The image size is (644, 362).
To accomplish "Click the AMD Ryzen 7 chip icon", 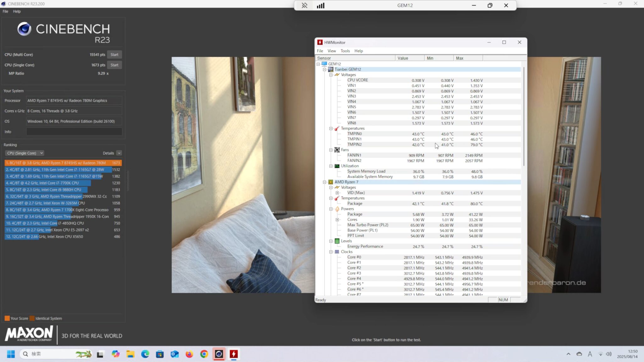I will click(330, 182).
